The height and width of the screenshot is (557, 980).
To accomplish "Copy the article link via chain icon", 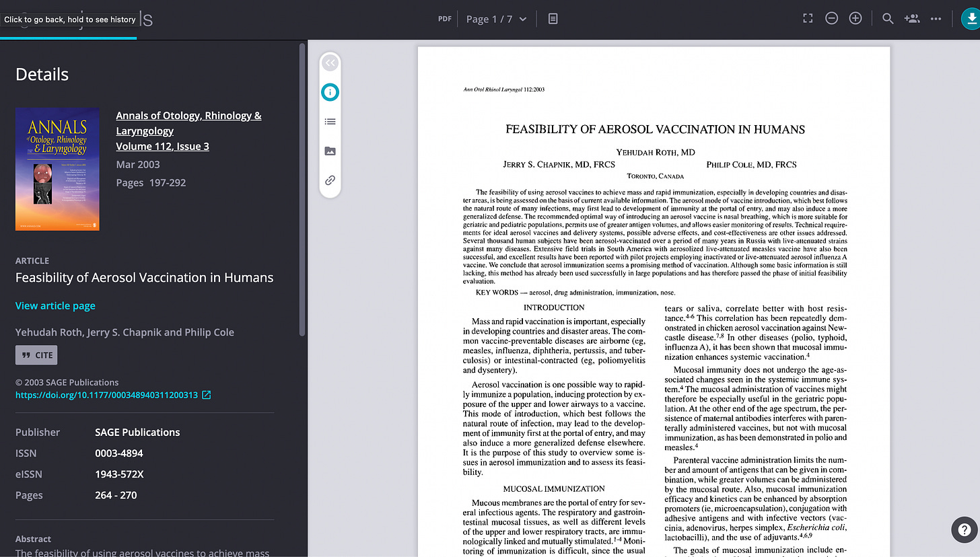I will pos(330,180).
